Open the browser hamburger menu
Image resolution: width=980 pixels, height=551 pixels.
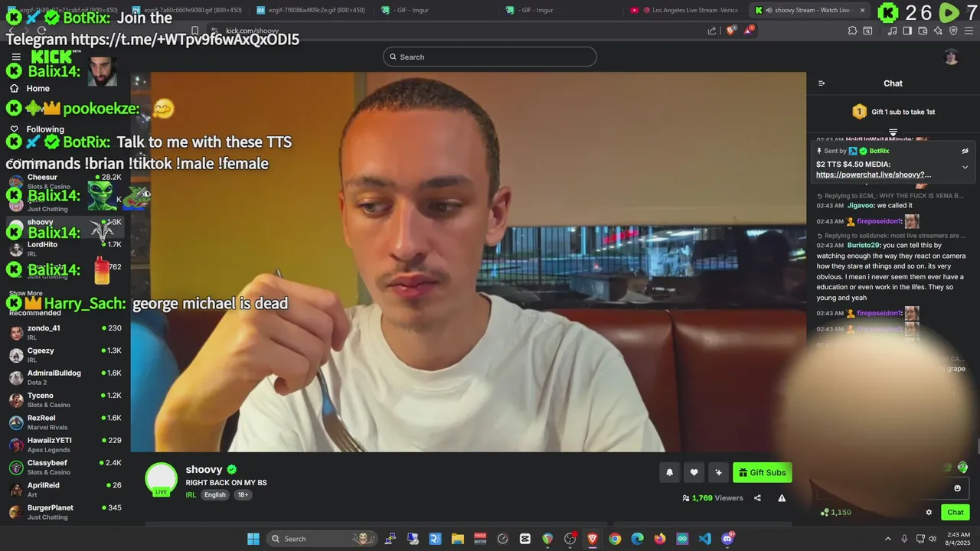pos(969,31)
